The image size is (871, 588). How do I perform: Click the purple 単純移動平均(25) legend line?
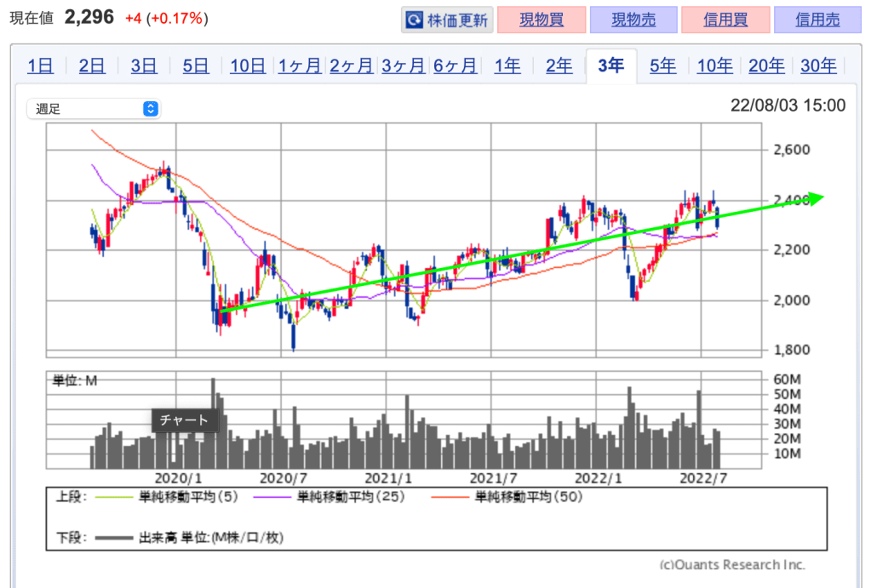(x=272, y=496)
